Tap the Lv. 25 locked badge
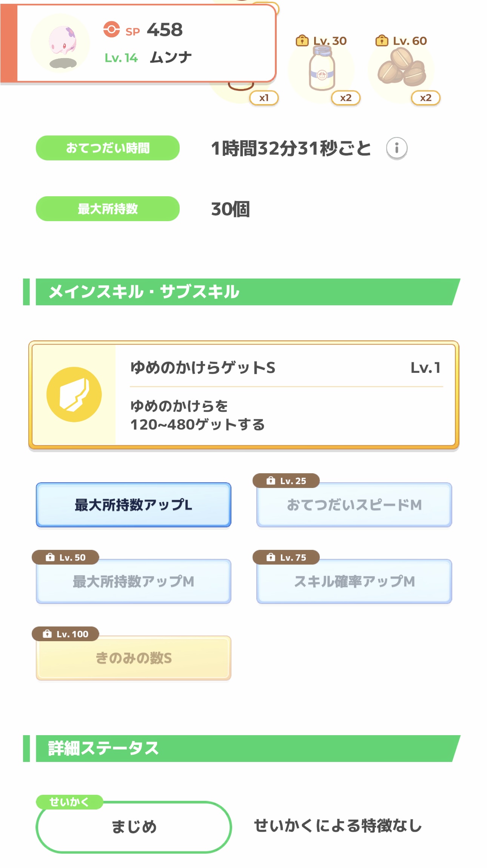 click(286, 481)
